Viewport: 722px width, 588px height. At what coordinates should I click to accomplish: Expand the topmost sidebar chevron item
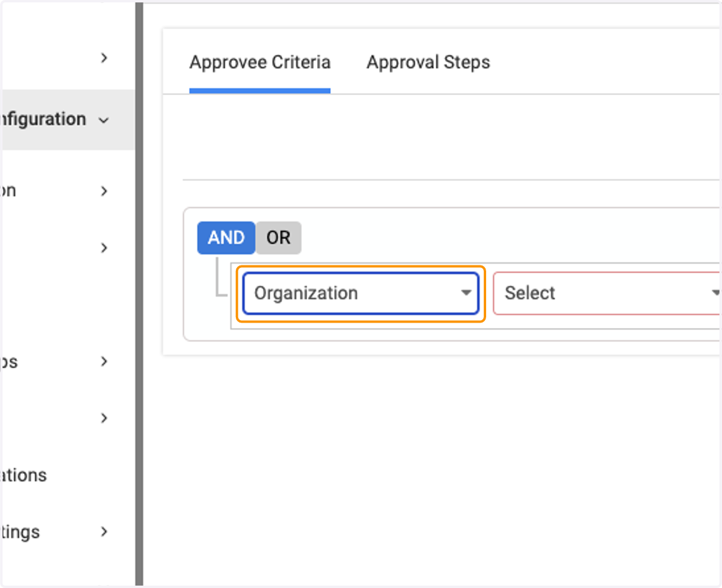tap(104, 58)
